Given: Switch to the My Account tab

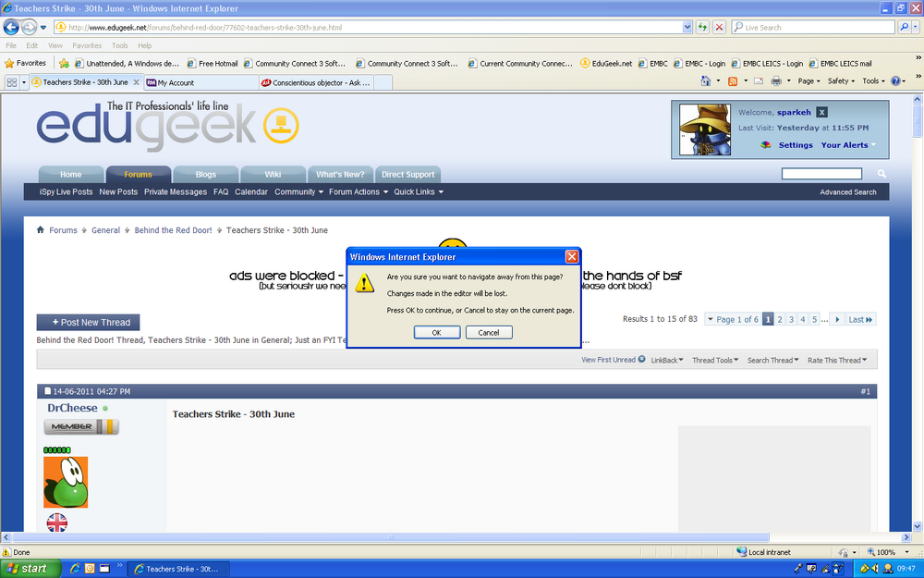Looking at the screenshot, I should click(x=201, y=82).
